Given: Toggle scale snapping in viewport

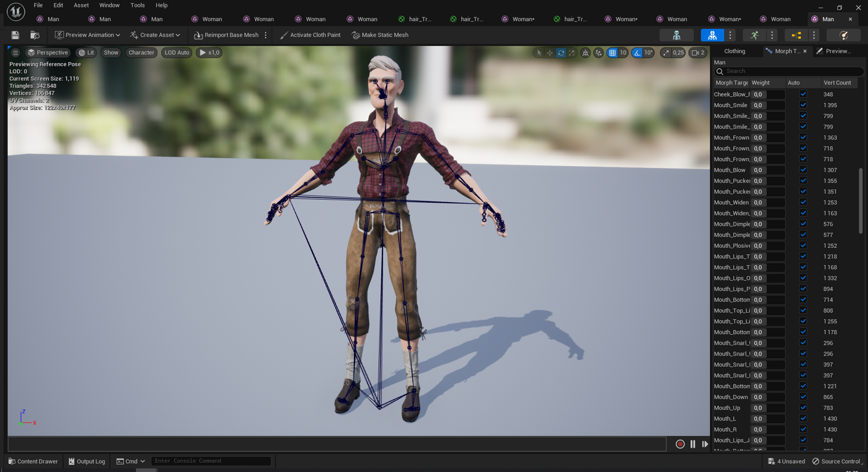Looking at the screenshot, I should click(666, 53).
